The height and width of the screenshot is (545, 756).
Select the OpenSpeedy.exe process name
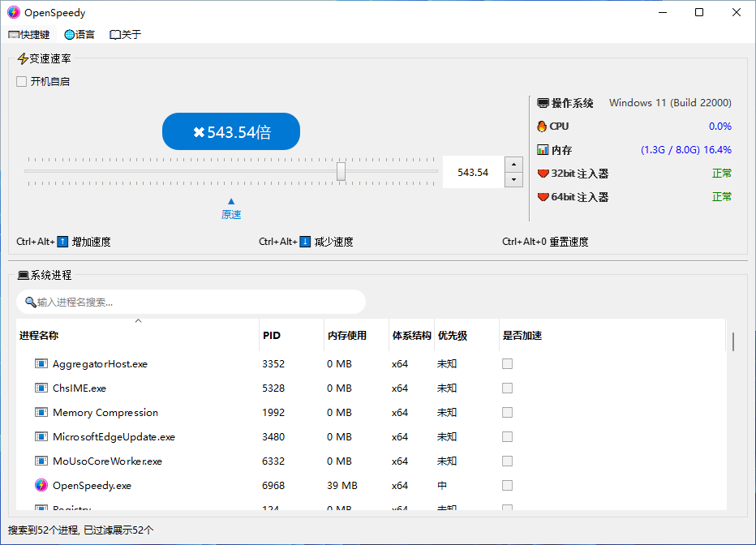tap(92, 485)
